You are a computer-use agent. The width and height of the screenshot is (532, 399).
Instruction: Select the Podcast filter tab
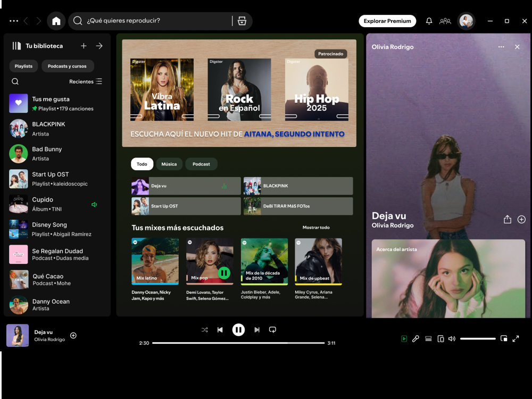click(201, 164)
